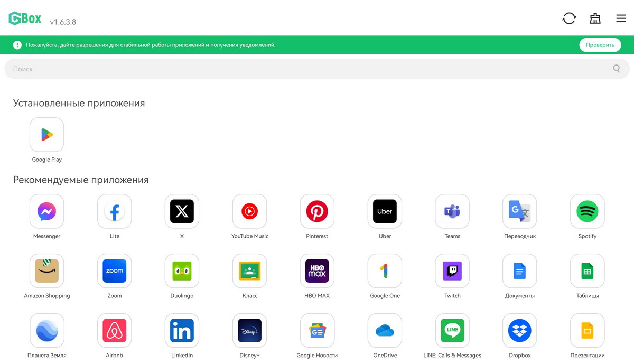Viewport: 634px width, 364px height.
Task: Click the search magnifier icon
Action: pos(617,69)
